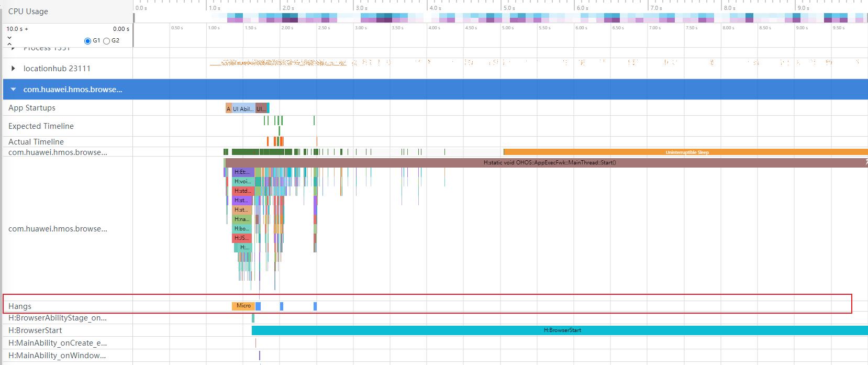Collapse the highlighted com.huawei.hmos.browser process row

tap(14, 90)
